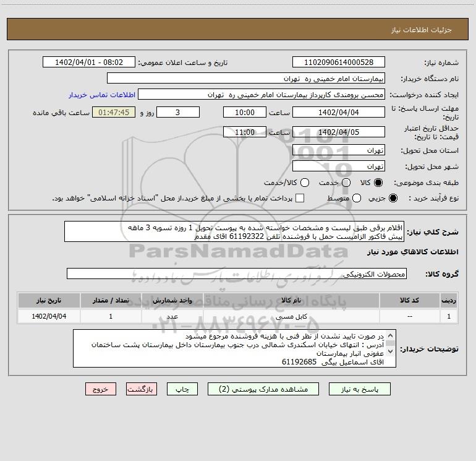Click the ردیف column header
The image size is (476, 461).
[x=449, y=300]
